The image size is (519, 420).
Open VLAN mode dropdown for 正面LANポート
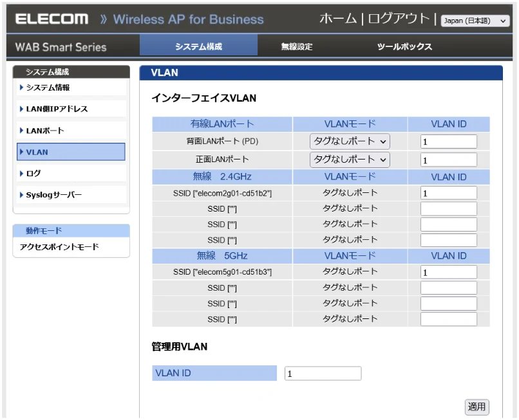point(350,160)
